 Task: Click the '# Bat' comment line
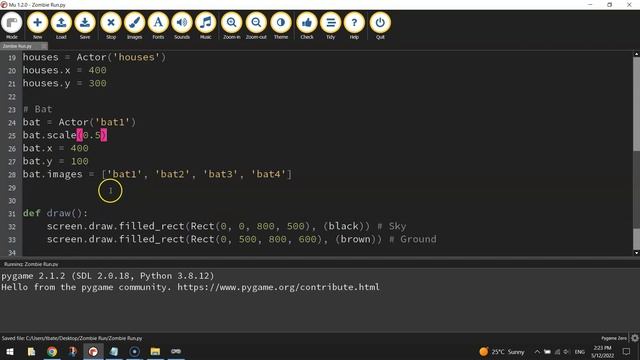[38, 109]
